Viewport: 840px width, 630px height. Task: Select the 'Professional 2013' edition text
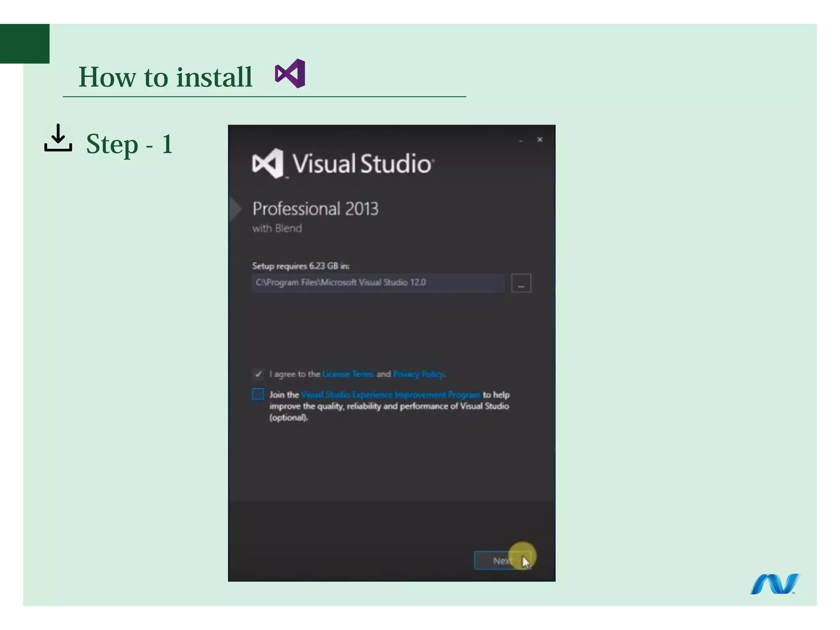[315, 208]
